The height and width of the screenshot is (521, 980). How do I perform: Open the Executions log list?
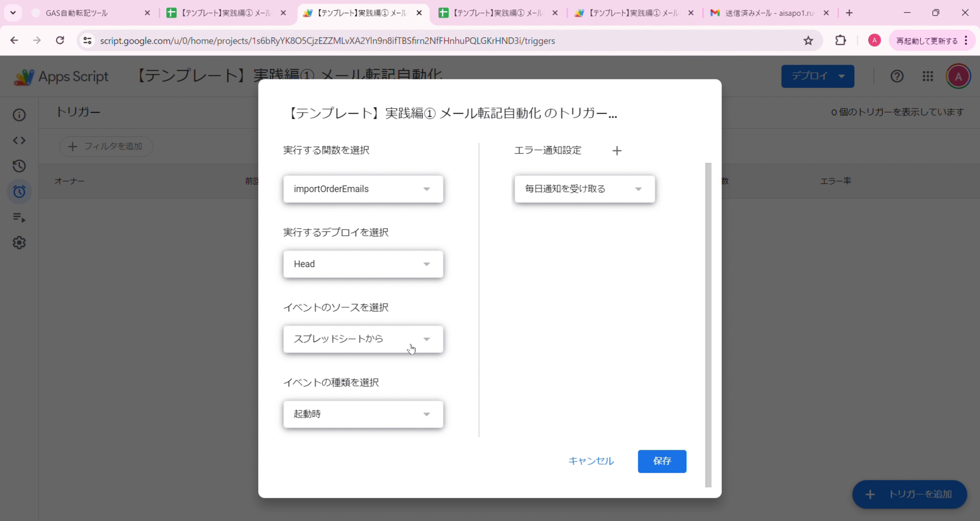[x=19, y=218]
